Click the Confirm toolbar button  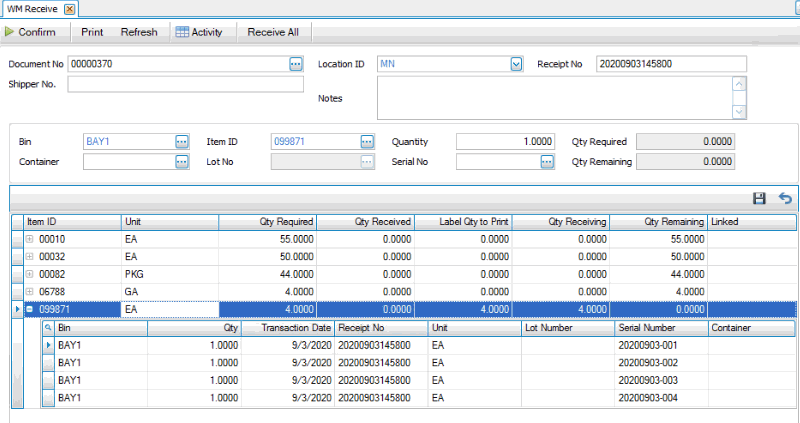tap(31, 32)
